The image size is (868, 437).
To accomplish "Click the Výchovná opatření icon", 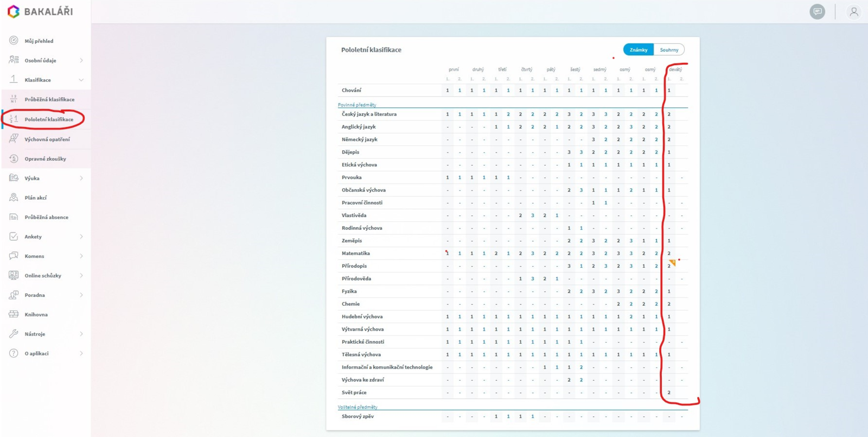I will pyautogui.click(x=14, y=139).
